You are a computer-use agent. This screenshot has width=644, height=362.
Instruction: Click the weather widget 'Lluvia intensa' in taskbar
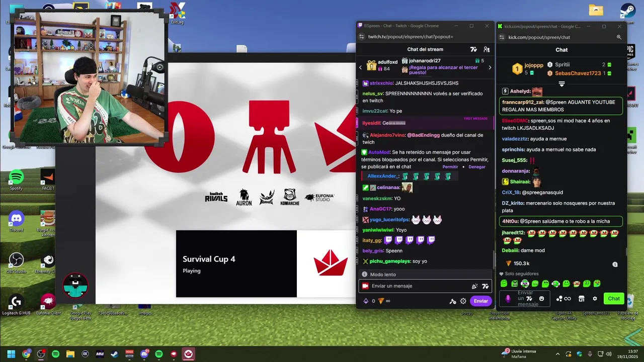pyautogui.click(x=519, y=354)
